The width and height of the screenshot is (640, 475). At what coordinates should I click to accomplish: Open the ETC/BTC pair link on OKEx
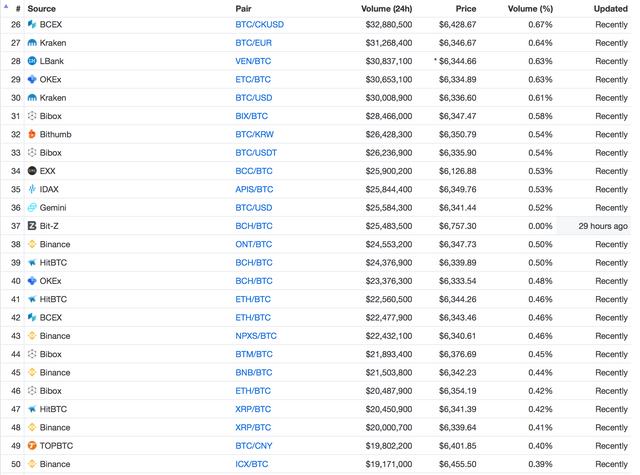click(x=253, y=79)
